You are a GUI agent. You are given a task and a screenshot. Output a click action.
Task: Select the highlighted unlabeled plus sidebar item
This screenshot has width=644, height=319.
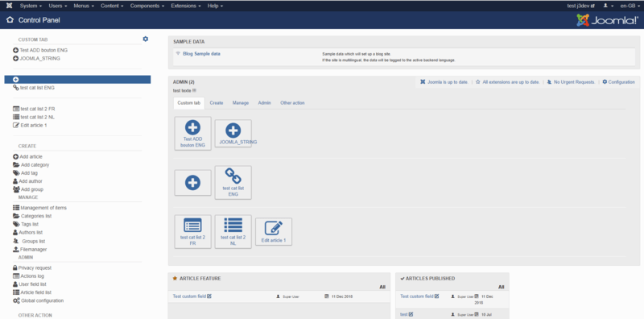point(77,79)
